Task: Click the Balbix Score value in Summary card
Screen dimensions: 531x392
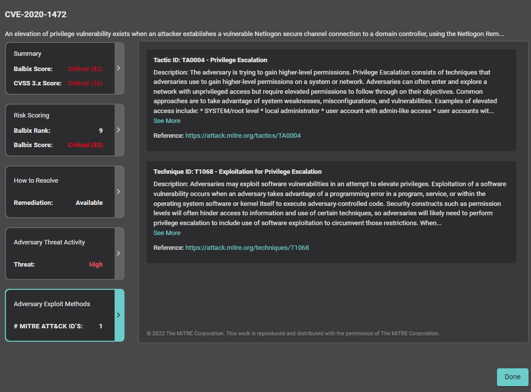Action: tap(85, 69)
